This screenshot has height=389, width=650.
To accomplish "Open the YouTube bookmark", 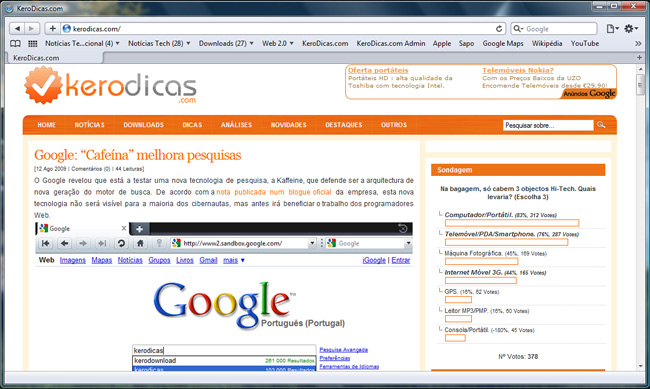I will click(585, 44).
